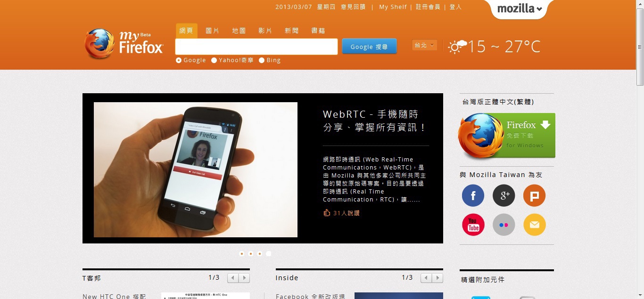Screen dimensions: 644x299
Task: Go to next page in T客邦 section
Action: (244, 278)
